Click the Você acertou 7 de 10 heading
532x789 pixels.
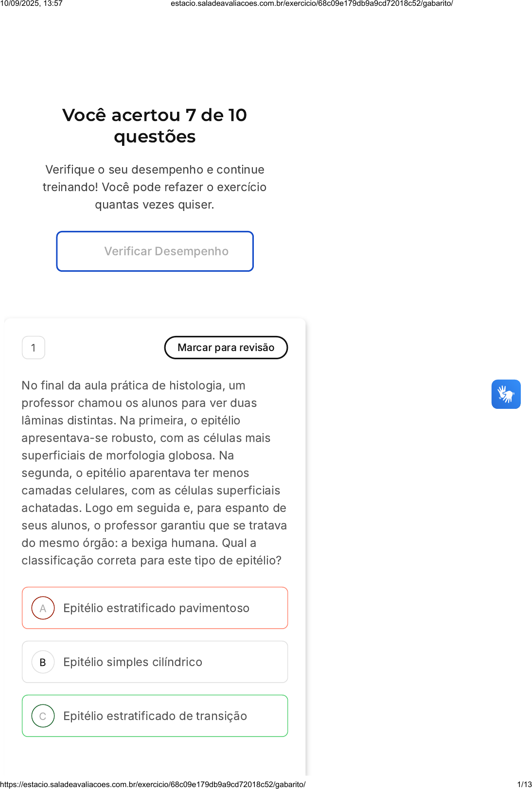coord(155,115)
